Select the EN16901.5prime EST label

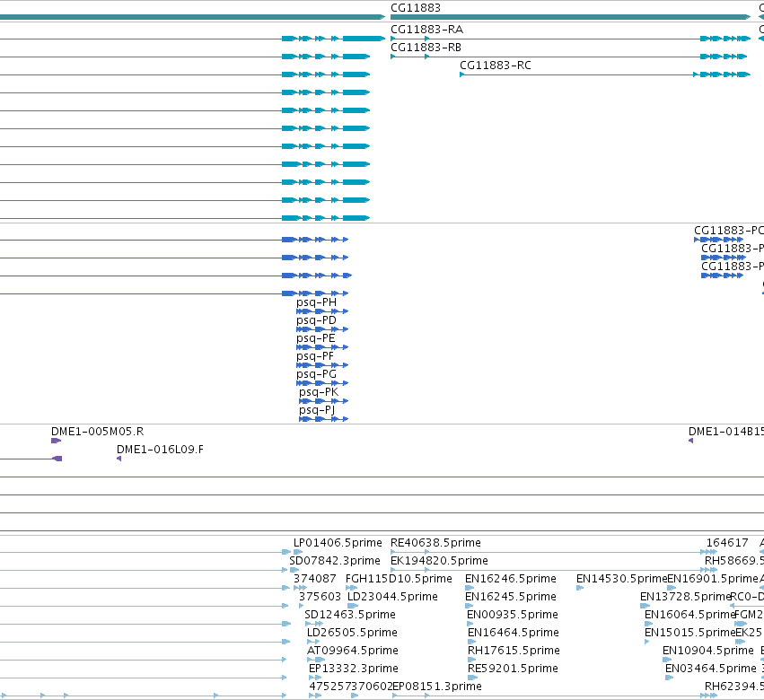click(713, 579)
